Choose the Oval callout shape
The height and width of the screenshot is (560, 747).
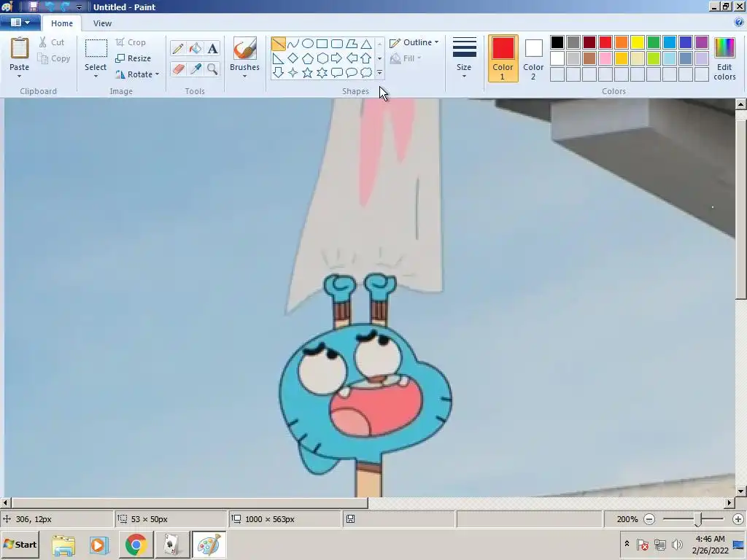coord(352,72)
